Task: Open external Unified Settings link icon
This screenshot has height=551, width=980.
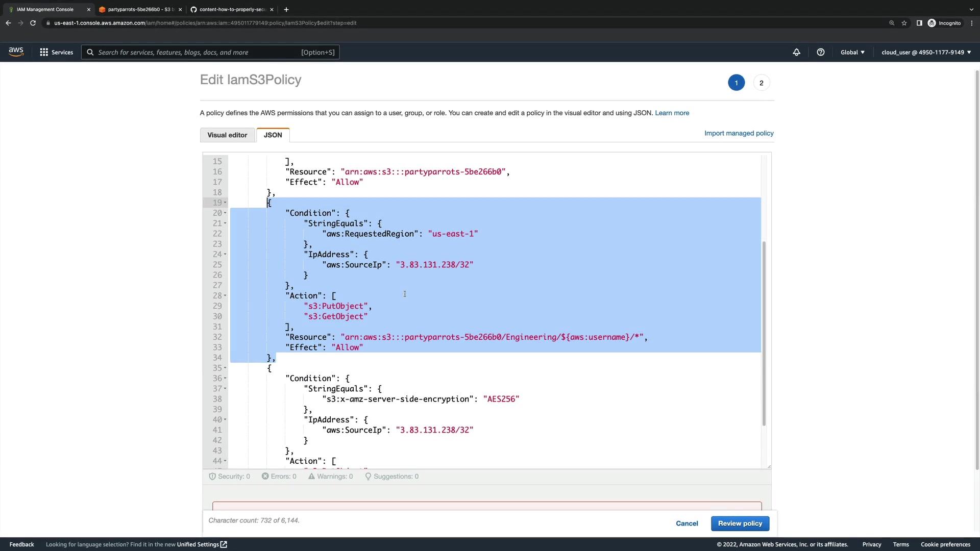Action: click(224, 544)
